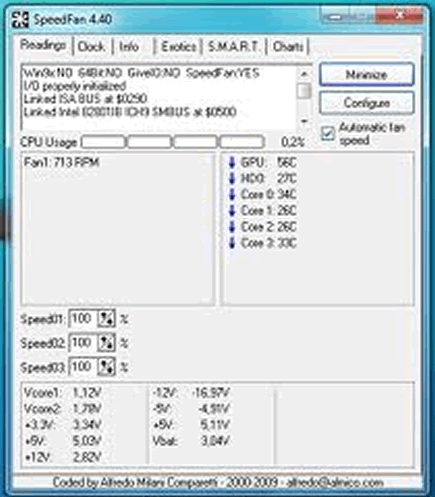Click the first CPU Usage progress bar
Viewport: 435px width, 497px height.
[103, 142]
